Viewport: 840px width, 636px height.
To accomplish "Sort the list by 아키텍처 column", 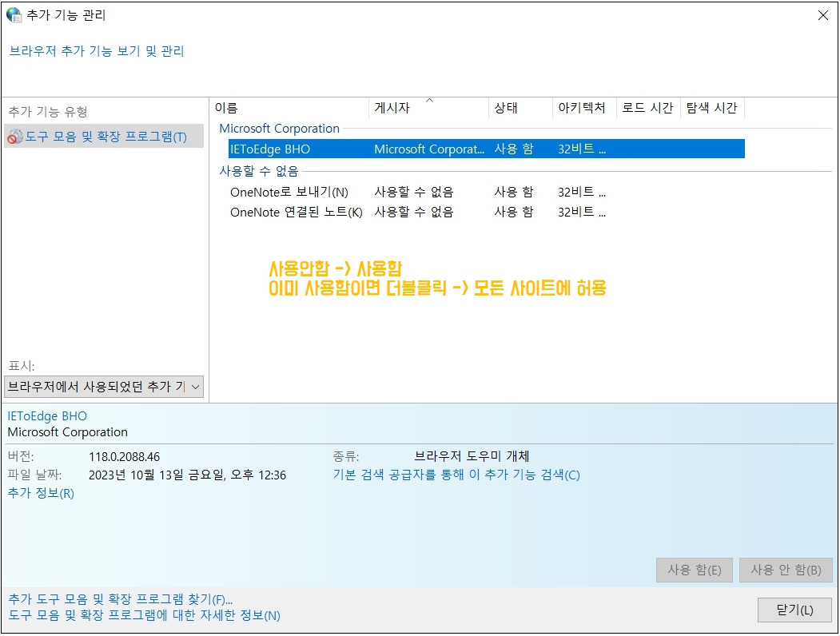I will [x=582, y=108].
